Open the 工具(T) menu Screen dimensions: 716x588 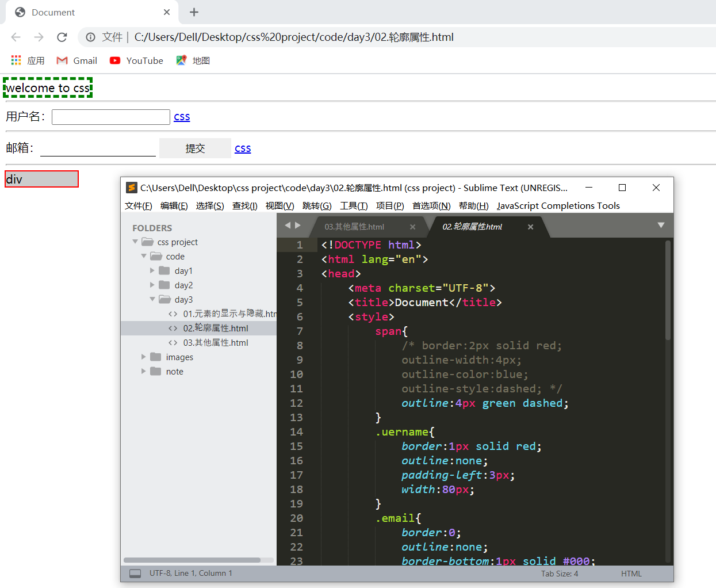(x=354, y=205)
